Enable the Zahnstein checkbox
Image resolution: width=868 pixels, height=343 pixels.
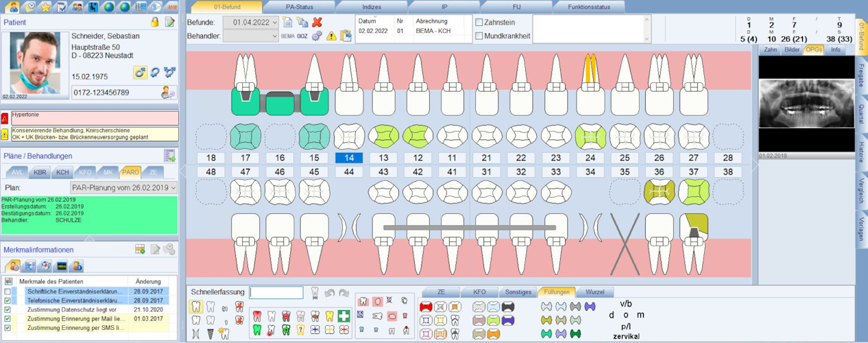479,23
